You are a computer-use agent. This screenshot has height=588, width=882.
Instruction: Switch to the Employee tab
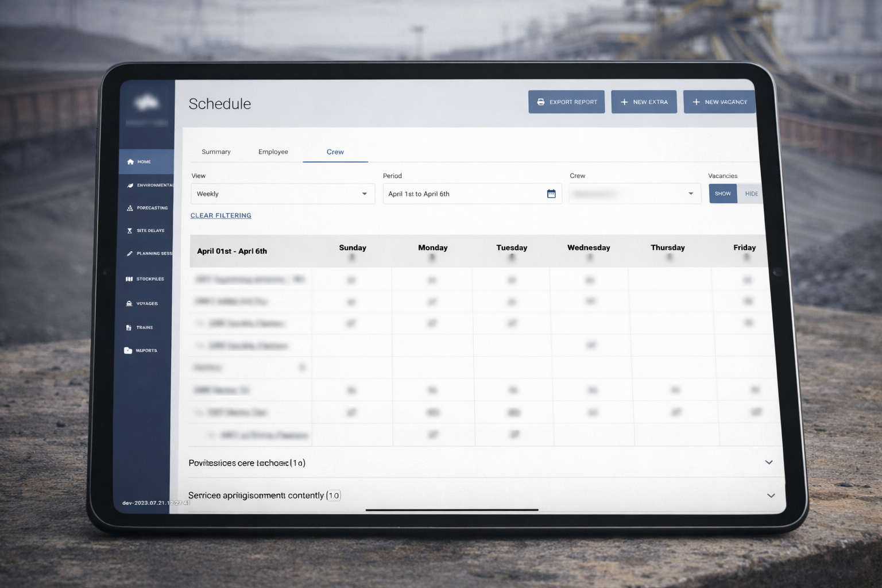click(x=273, y=152)
